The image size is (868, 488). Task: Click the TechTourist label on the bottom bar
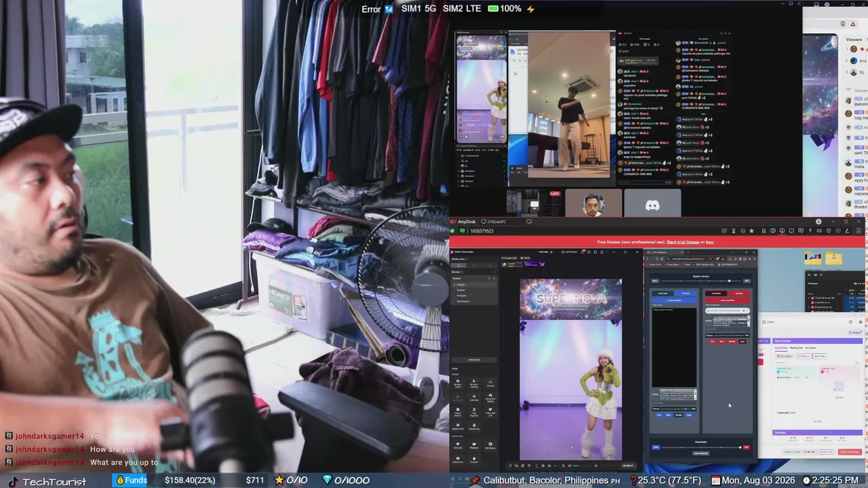[54, 481]
